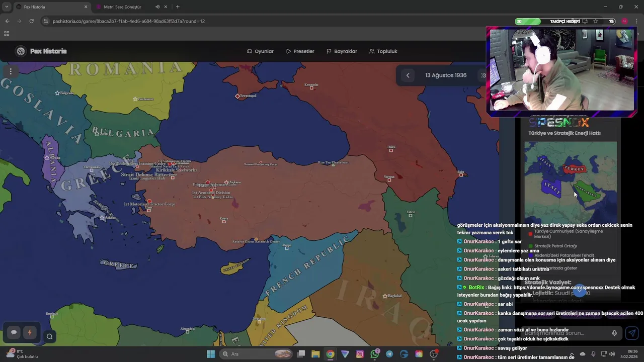The width and height of the screenshot is (644, 362).
Task: Open the Topluluk menu
Action: click(383, 51)
